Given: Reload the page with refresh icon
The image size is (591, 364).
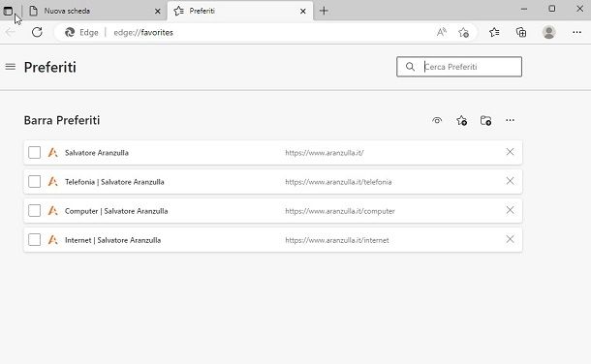Looking at the screenshot, I should tap(37, 32).
